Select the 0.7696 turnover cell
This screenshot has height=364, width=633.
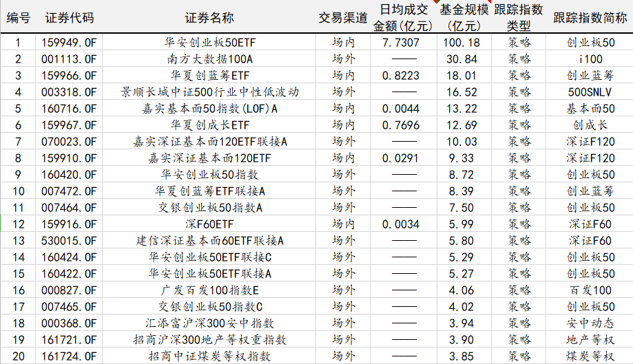pyautogui.click(x=404, y=125)
